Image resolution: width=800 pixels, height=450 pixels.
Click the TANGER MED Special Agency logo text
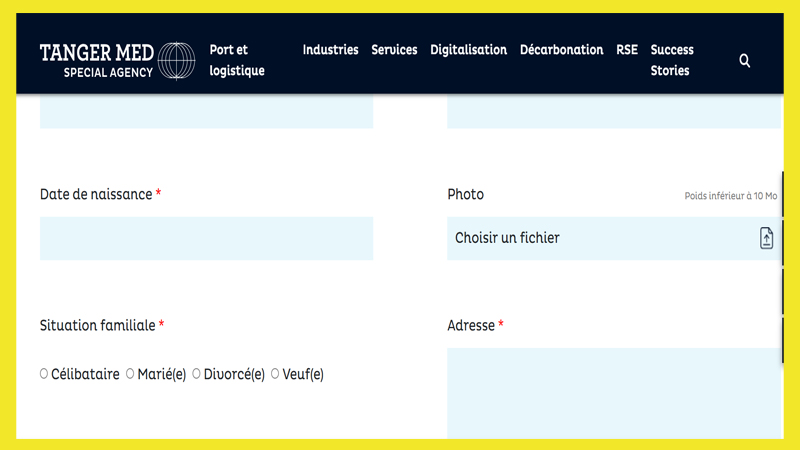coord(97,61)
